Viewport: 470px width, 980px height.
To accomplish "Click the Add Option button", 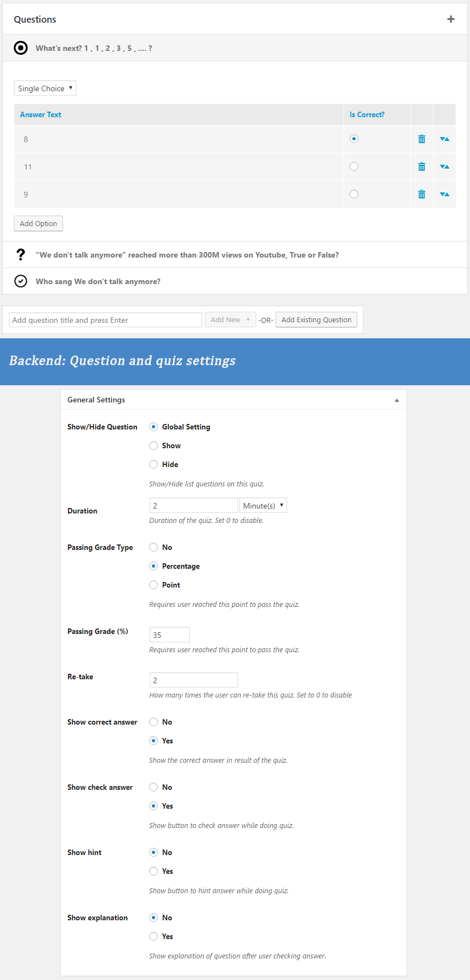I will pyautogui.click(x=38, y=223).
